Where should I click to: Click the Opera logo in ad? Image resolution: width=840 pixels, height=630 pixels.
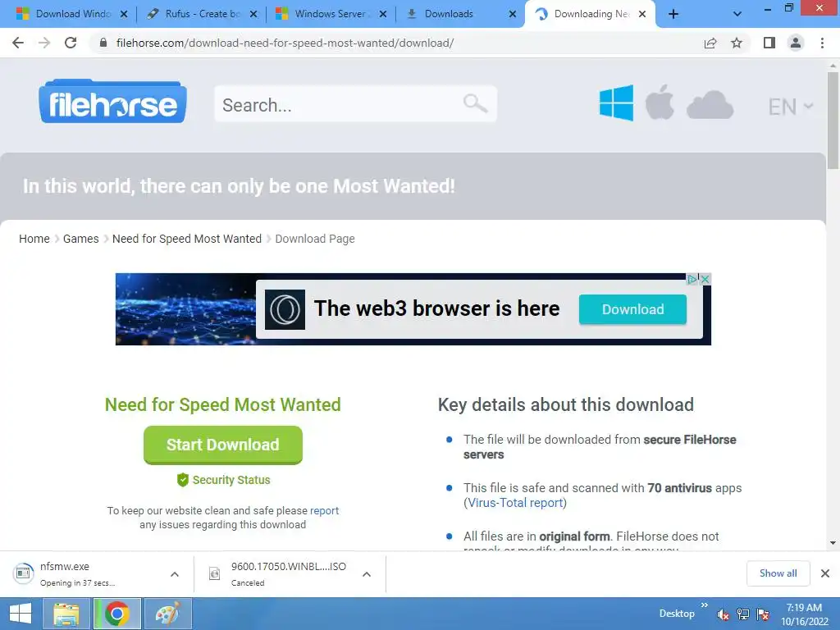285,309
